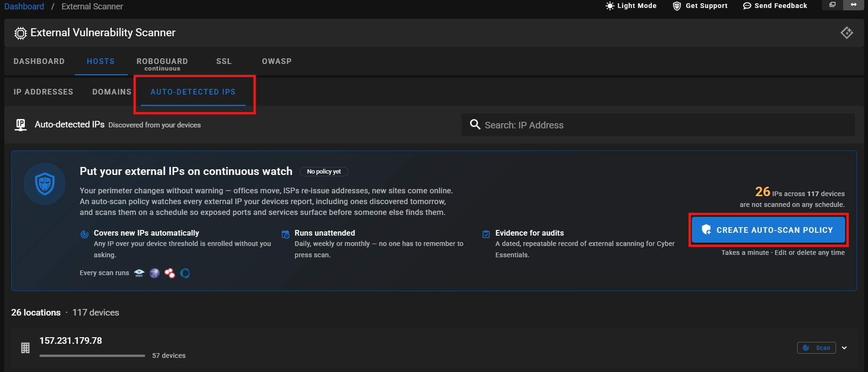Click the purple OWASP scanner icon
The width and height of the screenshot is (868, 372).
[x=155, y=273]
